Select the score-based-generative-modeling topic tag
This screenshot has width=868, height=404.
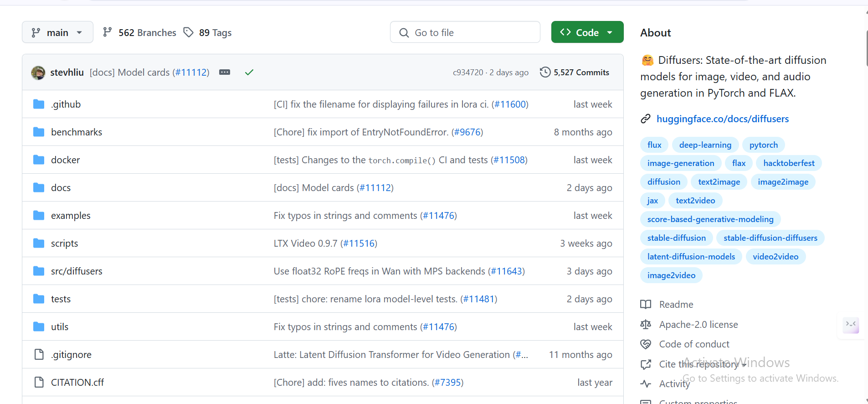pyautogui.click(x=710, y=219)
